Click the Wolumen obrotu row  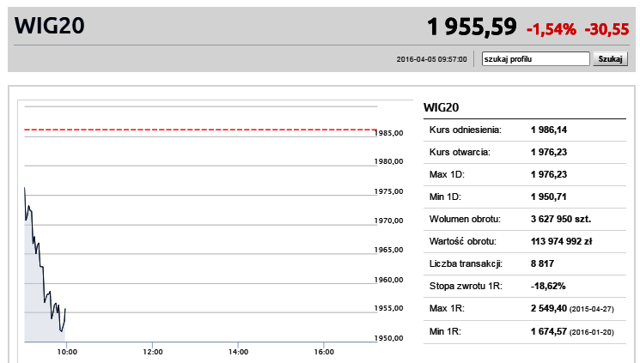pos(524,219)
